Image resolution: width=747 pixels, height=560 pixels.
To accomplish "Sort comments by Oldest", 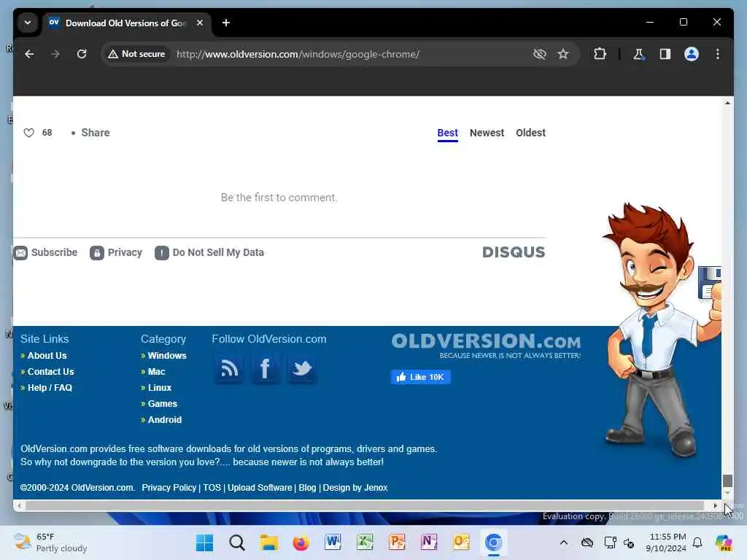I will click(530, 133).
